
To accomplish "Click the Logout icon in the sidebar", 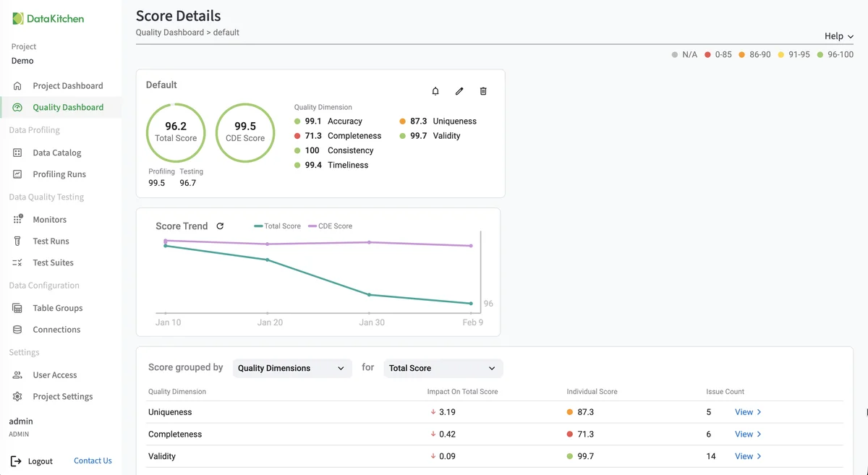I will [x=16, y=461].
